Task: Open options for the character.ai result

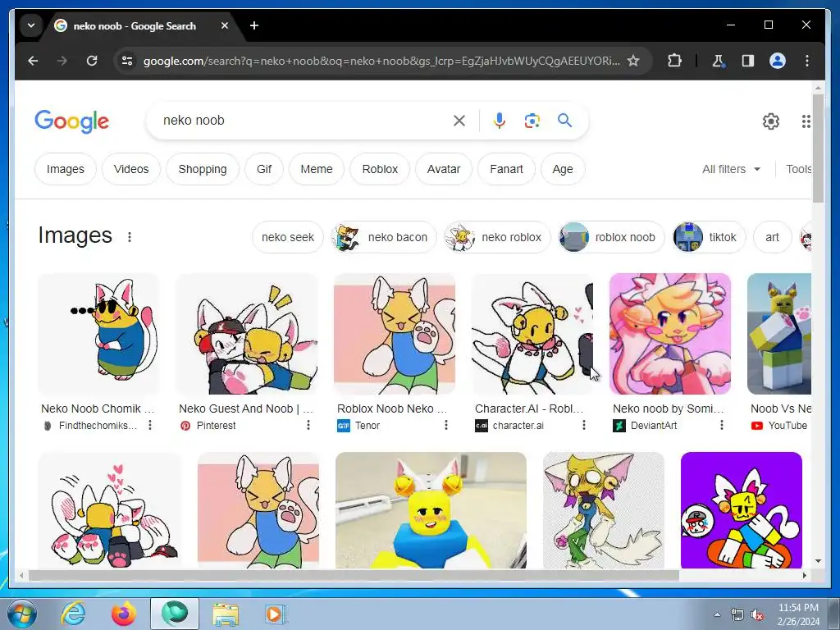Action: [x=584, y=425]
